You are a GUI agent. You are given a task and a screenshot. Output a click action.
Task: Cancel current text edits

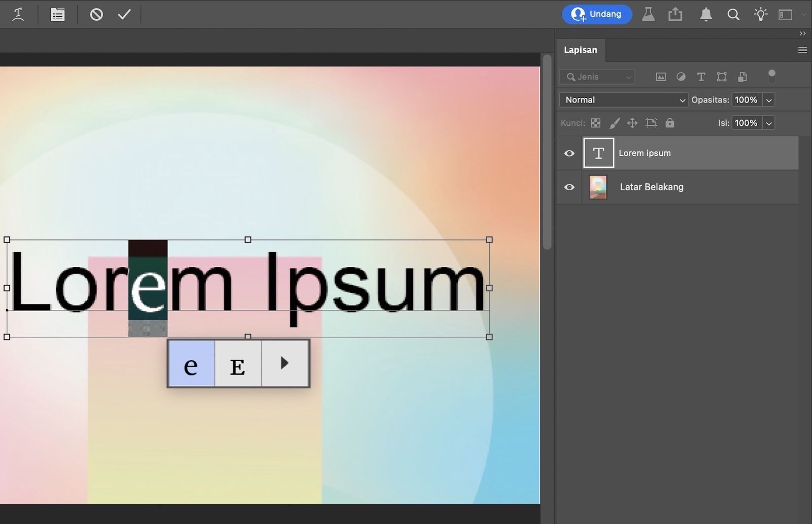96,14
